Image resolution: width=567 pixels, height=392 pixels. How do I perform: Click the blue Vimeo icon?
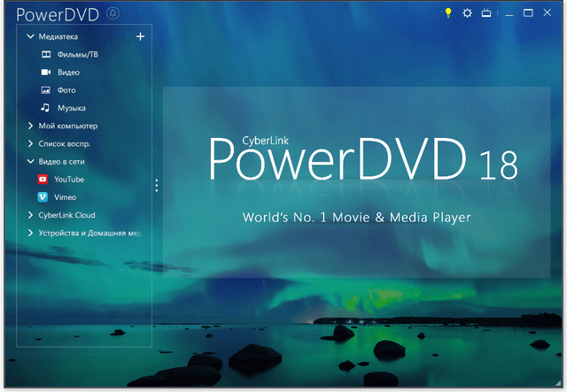coord(43,197)
